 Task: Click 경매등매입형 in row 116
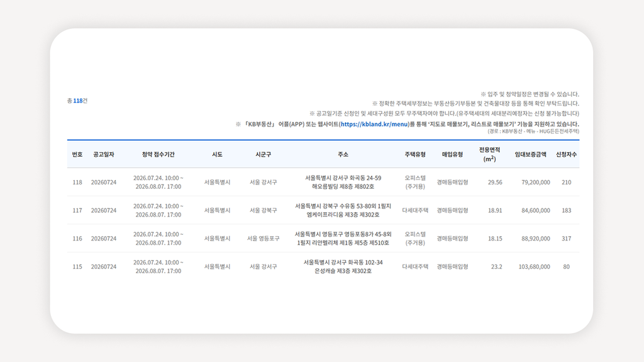pyautogui.click(x=452, y=238)
